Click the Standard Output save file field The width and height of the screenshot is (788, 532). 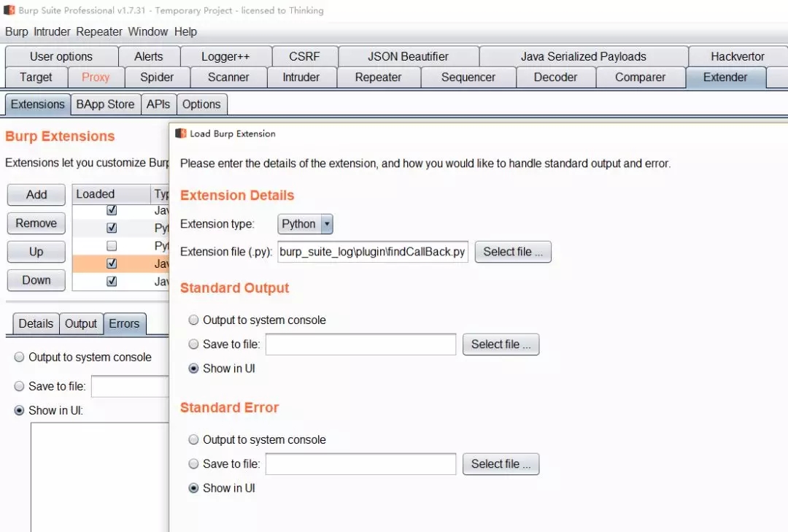tap(361, 344)
